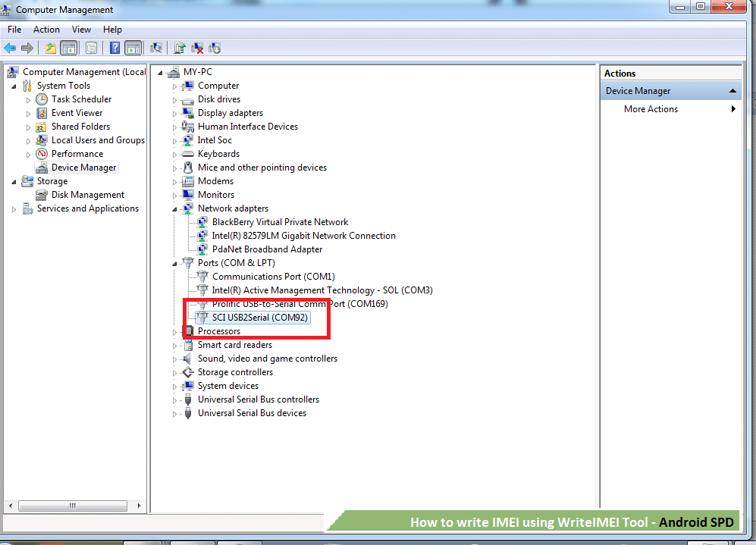Viewport: 756px width, 545px height.
Task: Select BlackBerry Virtual Private Network adapter
Action: pyautogui.click(x=280, y=222)
